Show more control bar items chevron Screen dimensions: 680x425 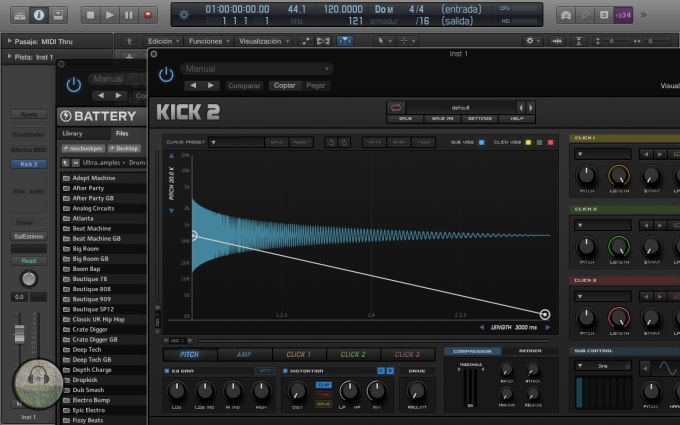click(x=644, y=15)
